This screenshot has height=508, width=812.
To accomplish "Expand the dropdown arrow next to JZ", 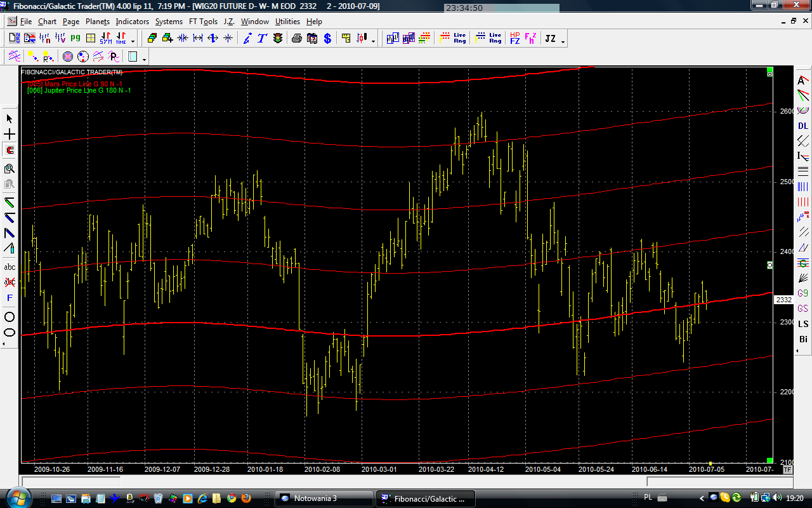I will (x=563, y=41).
